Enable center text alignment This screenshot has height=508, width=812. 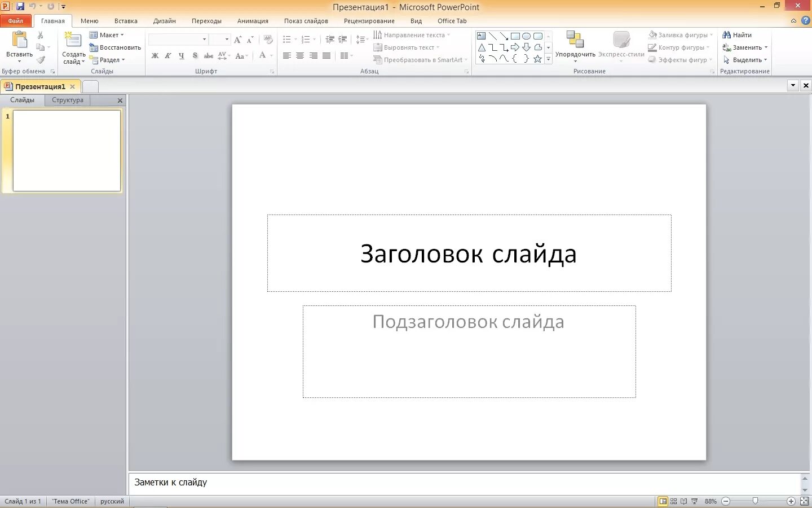299,56
